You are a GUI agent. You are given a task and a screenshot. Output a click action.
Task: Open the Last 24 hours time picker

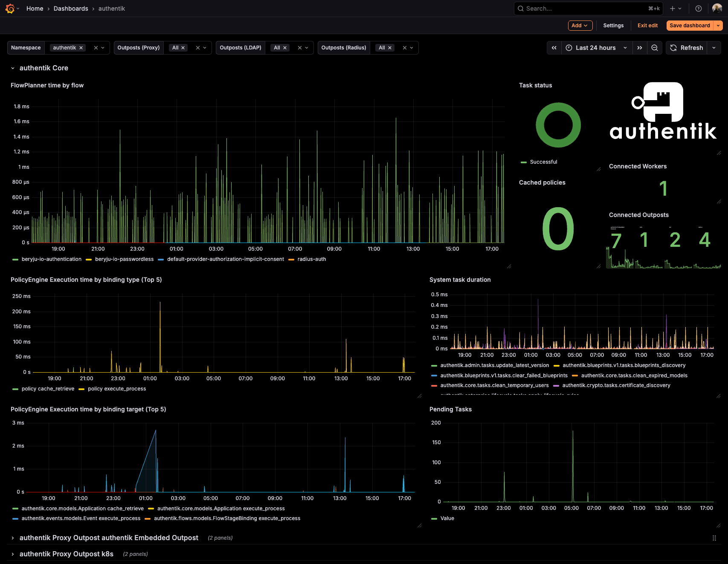596,48
